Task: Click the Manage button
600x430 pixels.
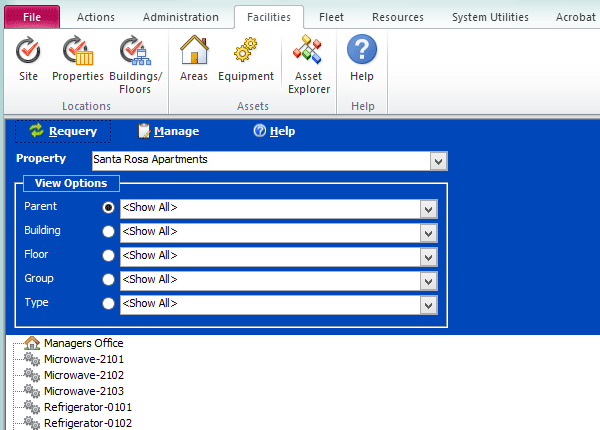Action: (168, 131)
